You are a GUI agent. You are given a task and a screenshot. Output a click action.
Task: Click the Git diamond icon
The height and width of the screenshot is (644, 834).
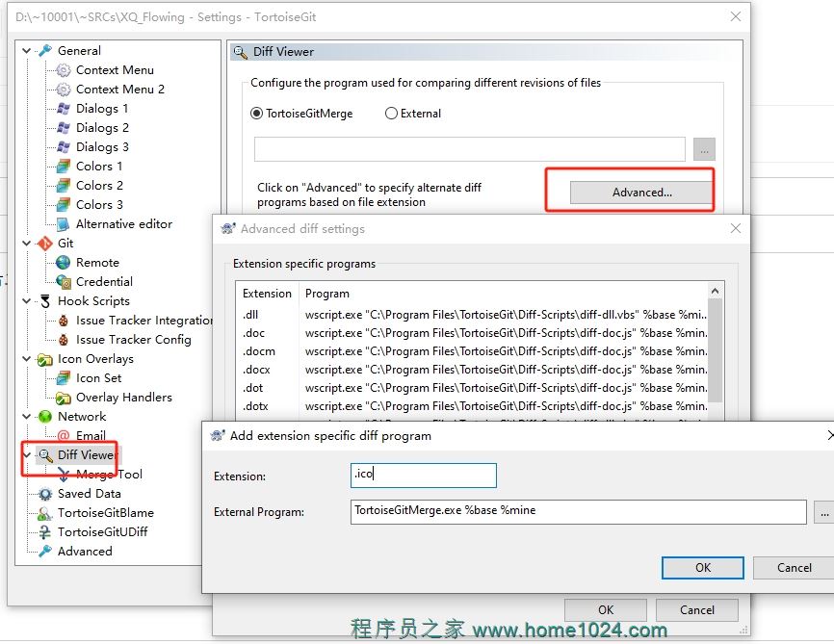coord(45,243)
